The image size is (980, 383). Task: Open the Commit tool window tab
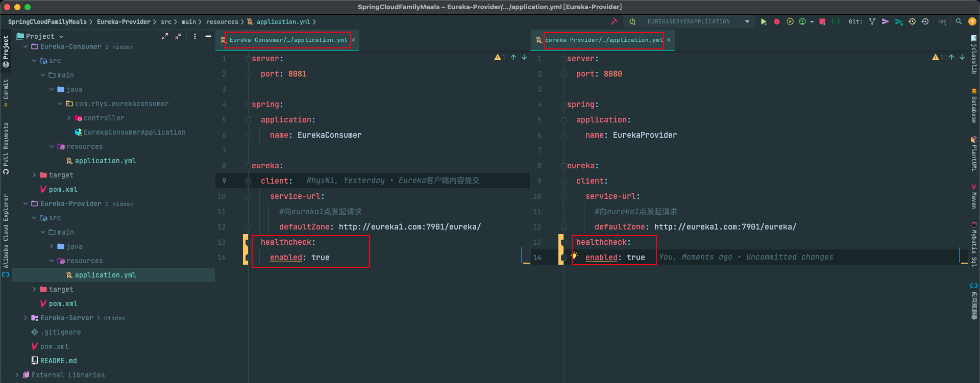pyautogui.click(x=6, y=93)
